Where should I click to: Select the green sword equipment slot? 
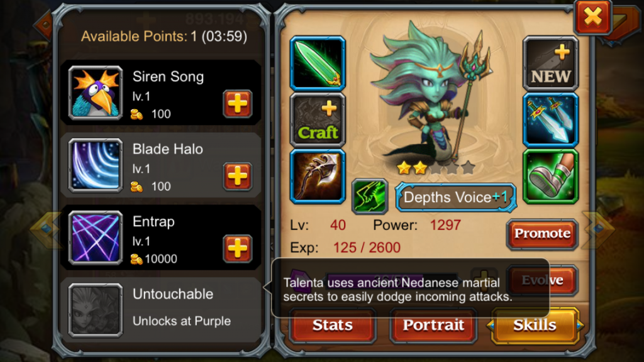(318, 63)
